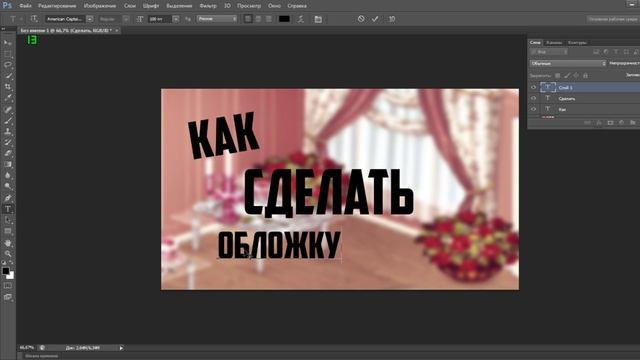Hide the Как text layer
Viewport: 640px width, 360px height.
[533, 109]
